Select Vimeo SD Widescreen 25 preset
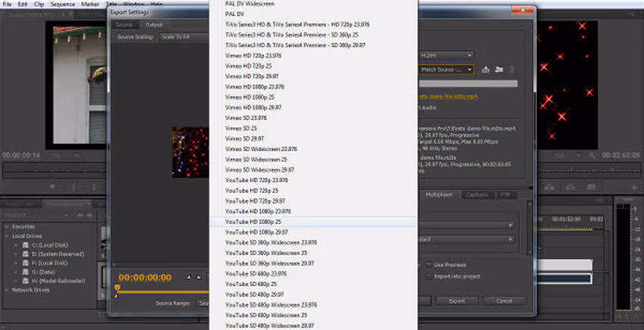Screen dimensions: 644x330 pos(313,159)
